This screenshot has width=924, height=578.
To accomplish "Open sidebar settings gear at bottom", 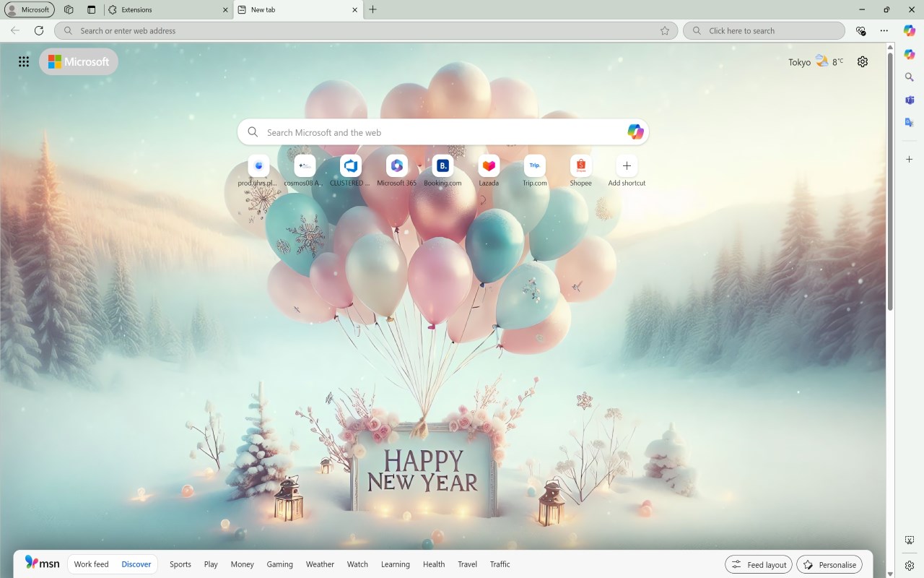I will pos(910,565).
